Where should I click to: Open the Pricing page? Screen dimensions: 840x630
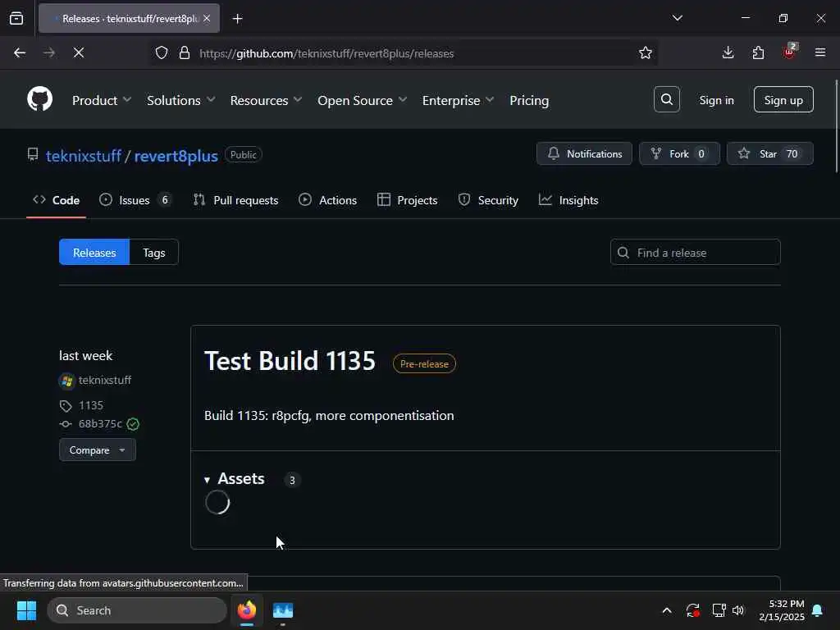[529, 100]
